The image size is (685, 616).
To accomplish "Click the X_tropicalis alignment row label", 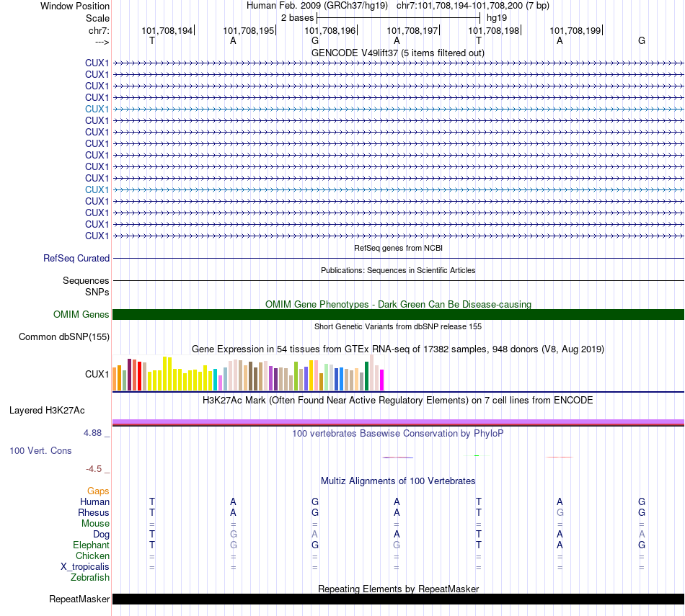I will [85, 567].
